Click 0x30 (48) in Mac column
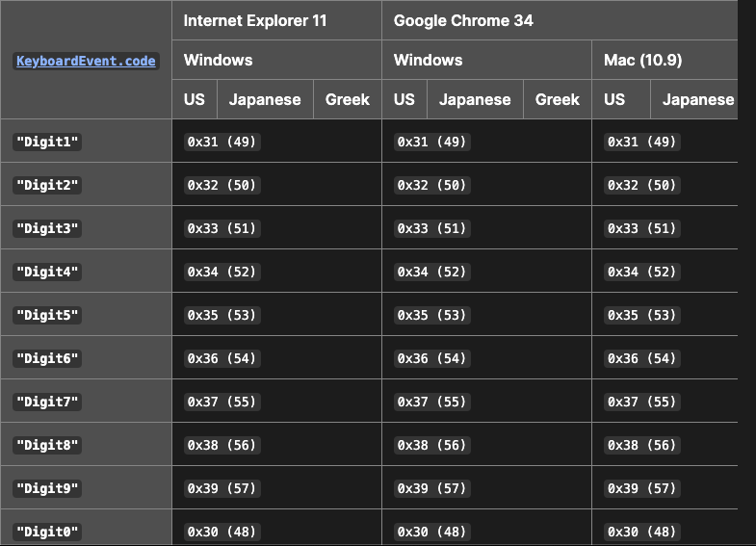Image resolution: width=756 pixels, height=546 pixels. (642, 533)
